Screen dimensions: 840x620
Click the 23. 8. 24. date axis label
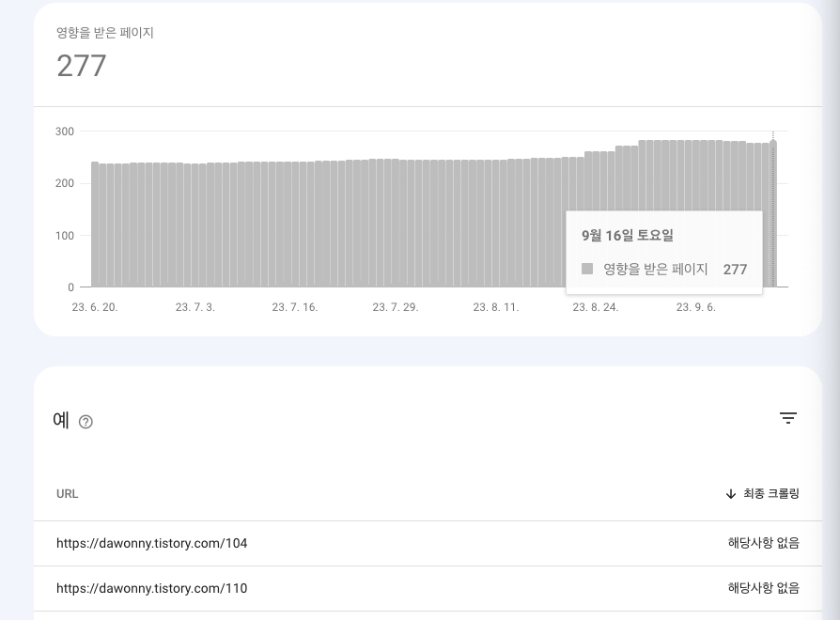coord(596,307)
